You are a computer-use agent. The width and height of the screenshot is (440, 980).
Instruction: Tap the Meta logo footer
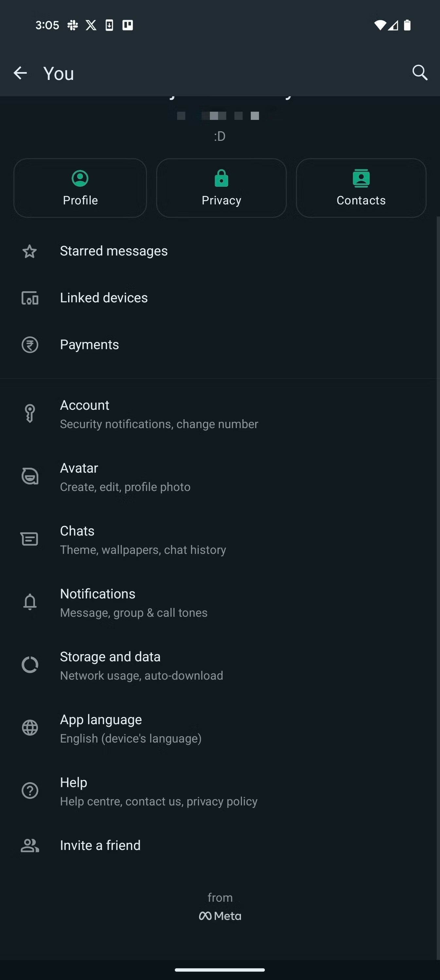pyautogui.click(x=220, y=916)
